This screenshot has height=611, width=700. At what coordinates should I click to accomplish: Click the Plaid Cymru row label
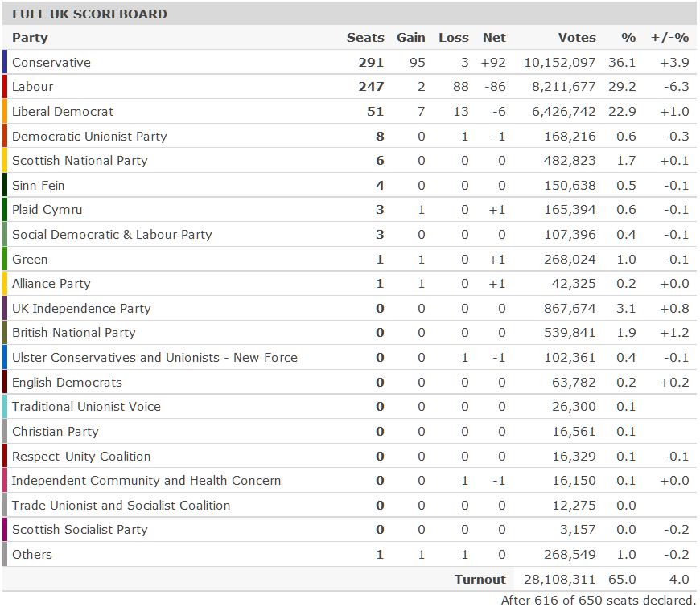47,210
